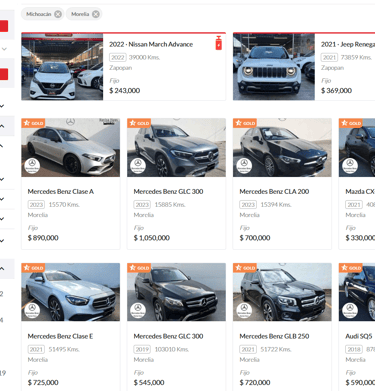Open the 2022 Nissan March Advance photo

(x=62, y=67)
